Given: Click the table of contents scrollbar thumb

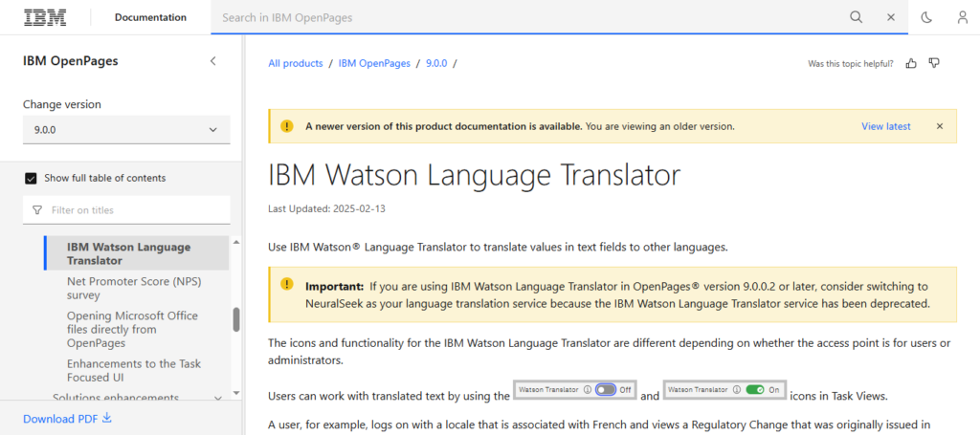Looking at the screenshot, I should pos(236,319).
